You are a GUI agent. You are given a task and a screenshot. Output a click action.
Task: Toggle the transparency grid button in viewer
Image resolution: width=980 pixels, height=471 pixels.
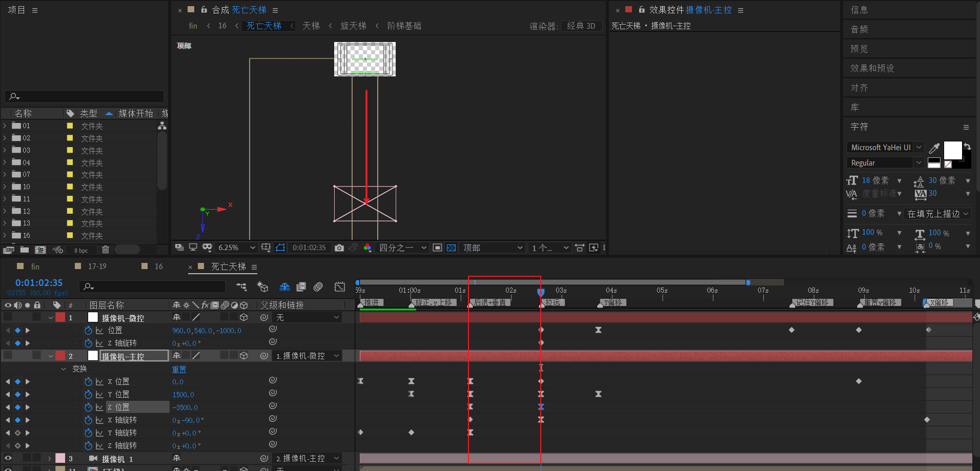(451, 248)
